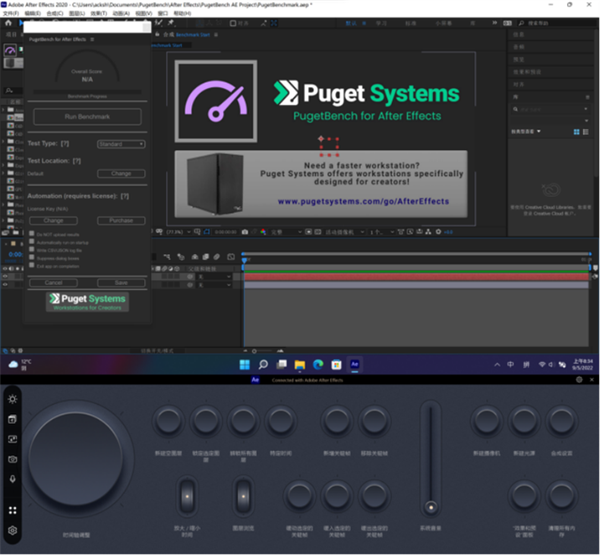
Task: Open the Test Type Standard dropdown
Action: tap(121, 144)
